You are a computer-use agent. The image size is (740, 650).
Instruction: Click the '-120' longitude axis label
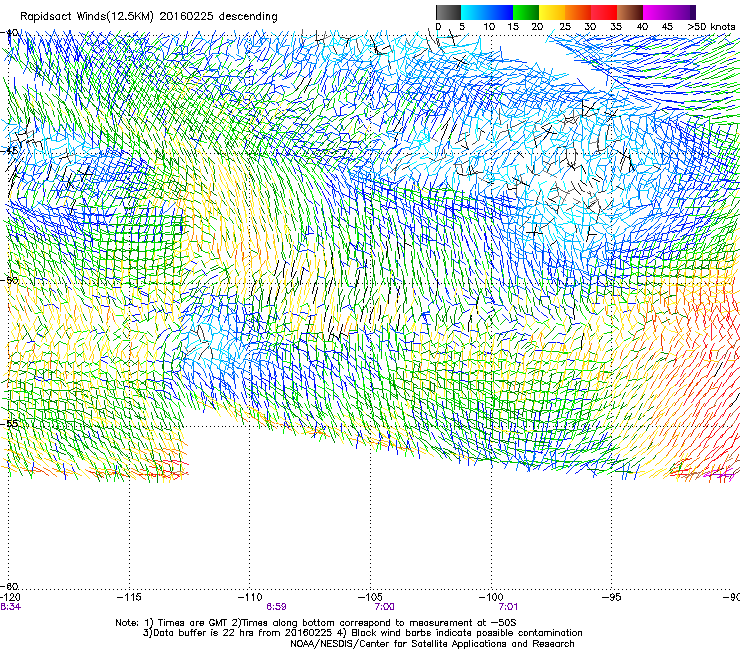(x=10, y=598)
